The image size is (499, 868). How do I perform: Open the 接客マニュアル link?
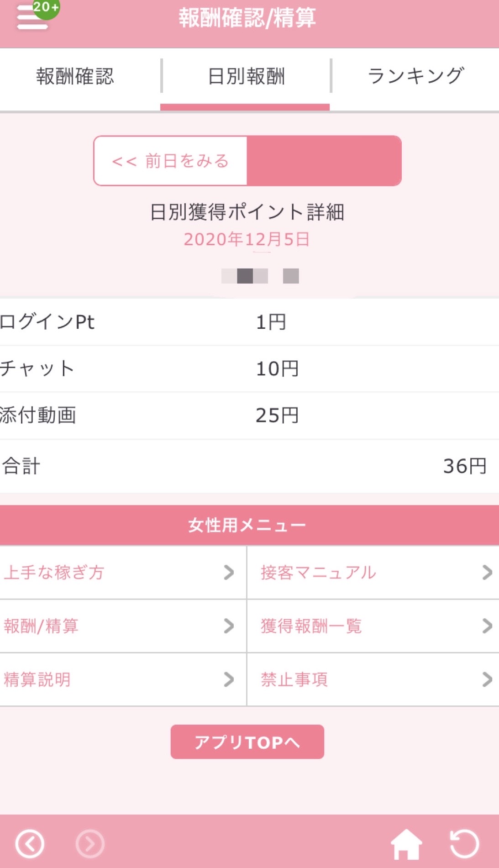[x=318, y=572]
